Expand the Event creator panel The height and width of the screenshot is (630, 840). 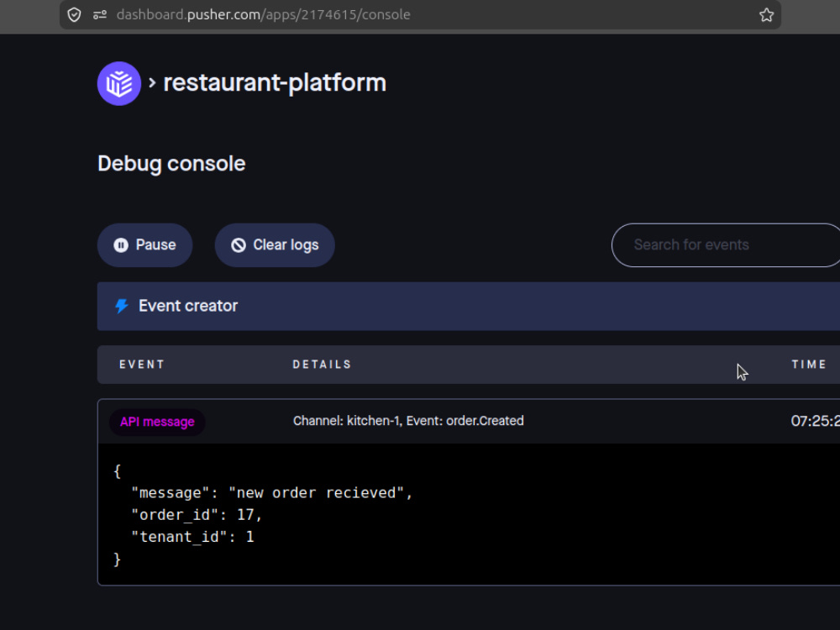pyautogui.click(x=468, y=306)
